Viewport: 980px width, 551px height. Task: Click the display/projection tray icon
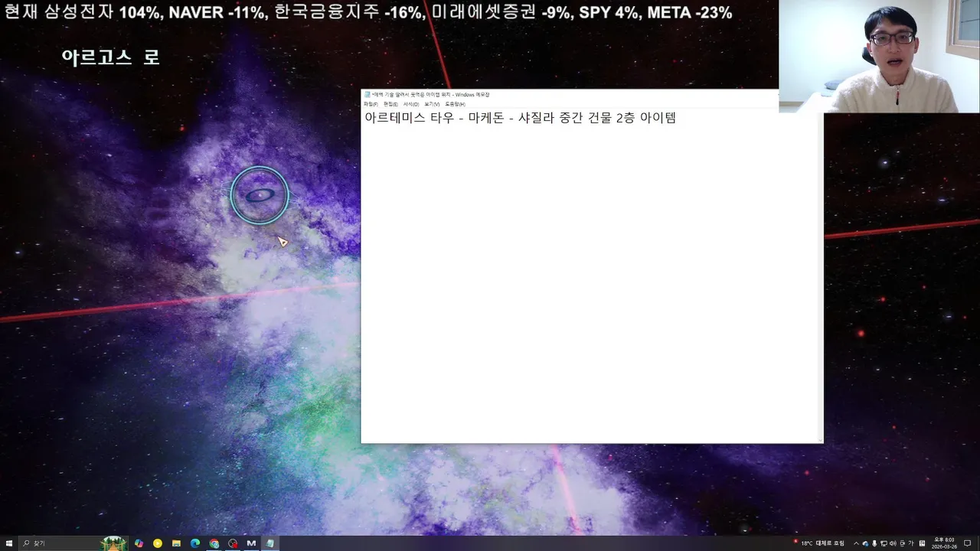(x=902, y=543)
